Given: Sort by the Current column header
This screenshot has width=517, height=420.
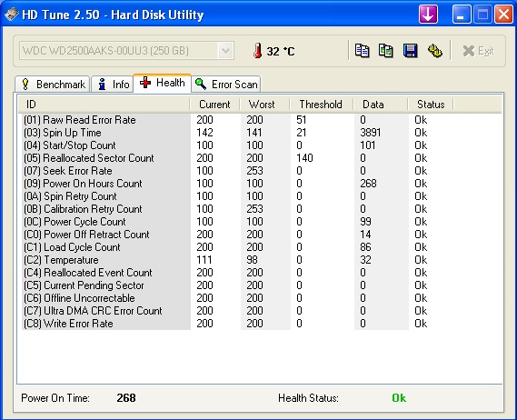Looking at the screenshot, I should coord(214,105).
